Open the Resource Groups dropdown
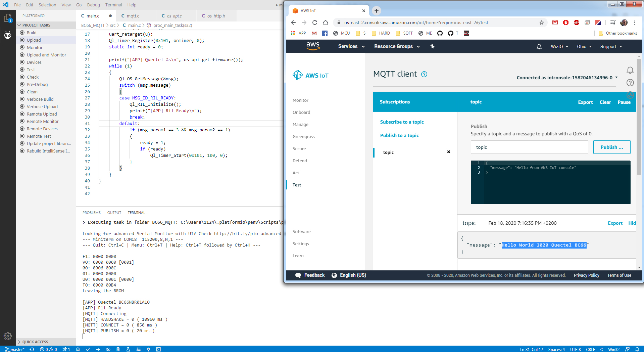 (x=397, y=46)
